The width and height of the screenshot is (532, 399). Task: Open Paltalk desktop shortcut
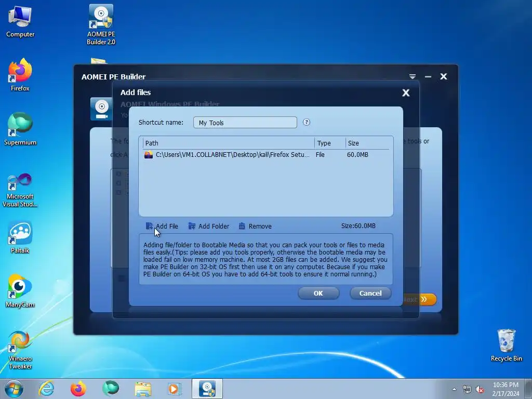(20, 237)
